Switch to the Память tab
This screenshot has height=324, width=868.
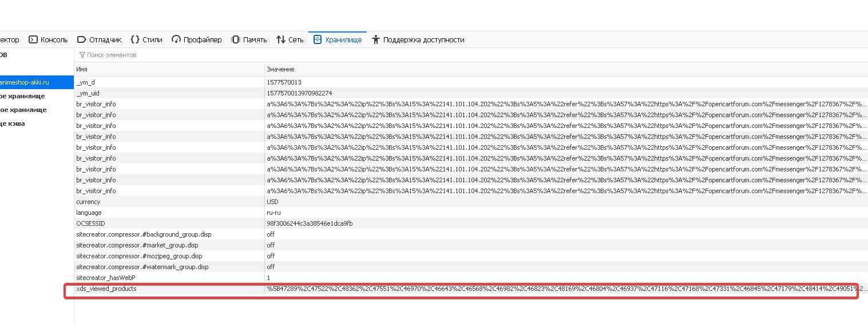point(249,40)
